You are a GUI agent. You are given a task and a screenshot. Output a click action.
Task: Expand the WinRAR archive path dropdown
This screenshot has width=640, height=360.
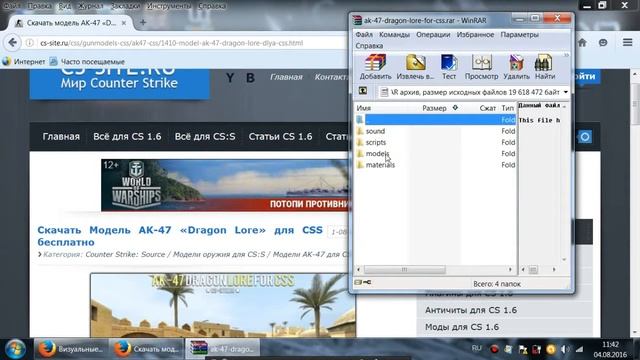(x=565, y=92)
